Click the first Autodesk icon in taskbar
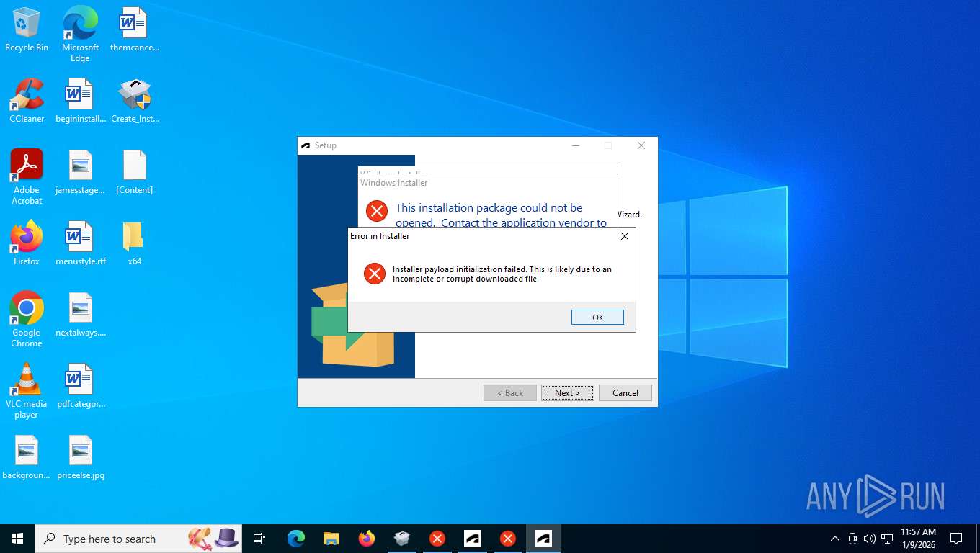Screen dimensions: 980x553 click(473, 539)
